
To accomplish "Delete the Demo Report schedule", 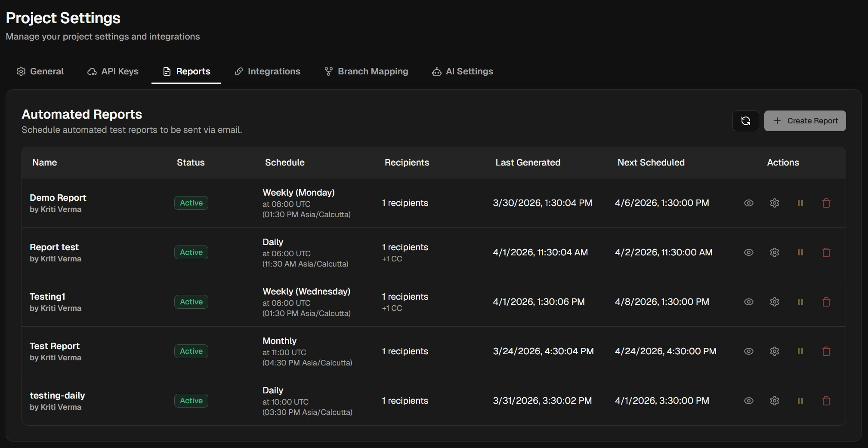I will click(825, 203).
